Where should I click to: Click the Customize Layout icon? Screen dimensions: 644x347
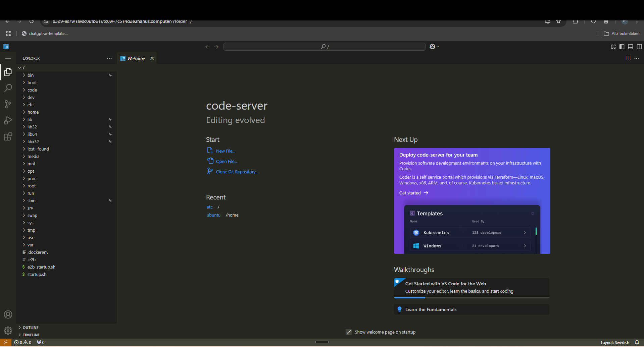click(613, 47)
